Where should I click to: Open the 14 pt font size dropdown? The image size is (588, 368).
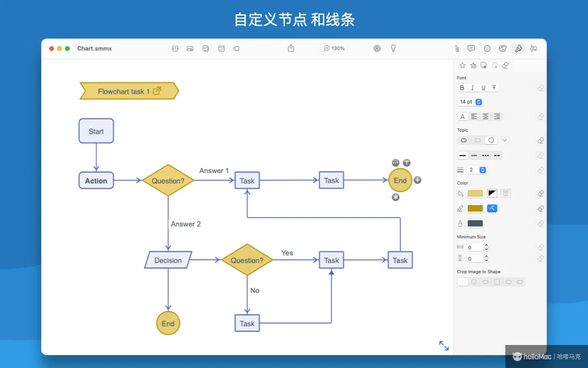point(469,102)
